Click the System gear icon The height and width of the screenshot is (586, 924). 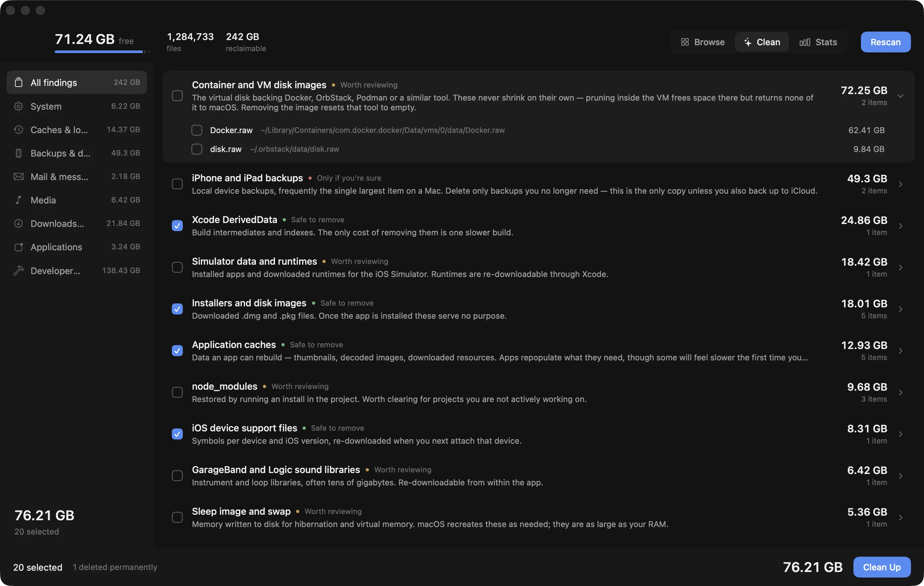19,106
